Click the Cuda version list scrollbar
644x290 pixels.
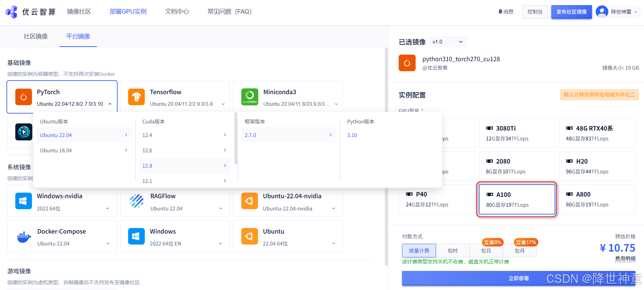point(236,139)
